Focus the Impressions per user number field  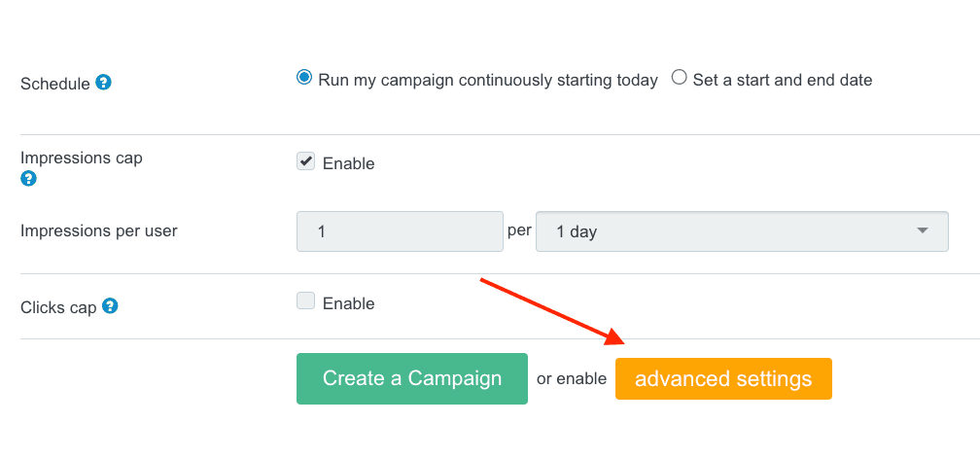click(x=399, y=231)
